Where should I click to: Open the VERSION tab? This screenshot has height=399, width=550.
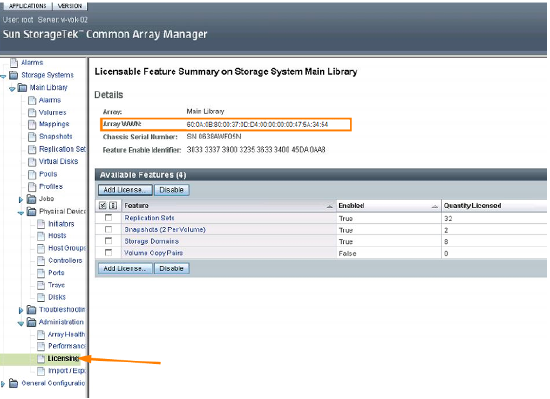70,6
